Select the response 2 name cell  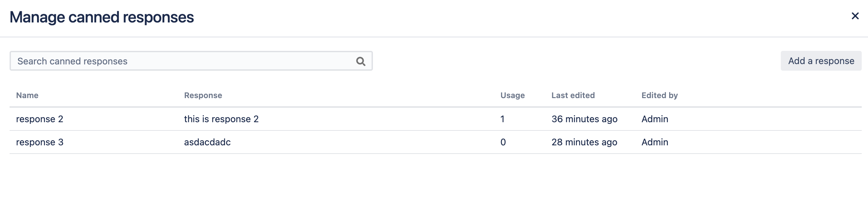pyautogui.click(x=39, y=119)
